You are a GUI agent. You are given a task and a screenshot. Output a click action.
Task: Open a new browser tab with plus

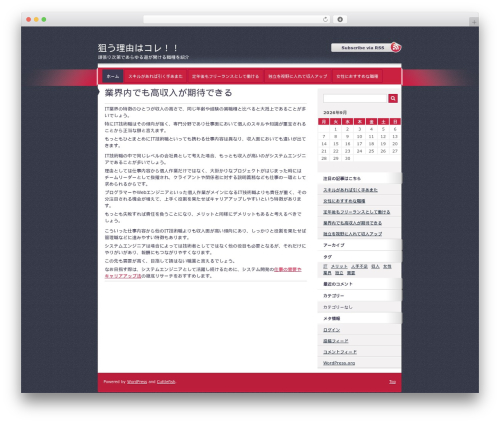[x=474, y=22]
